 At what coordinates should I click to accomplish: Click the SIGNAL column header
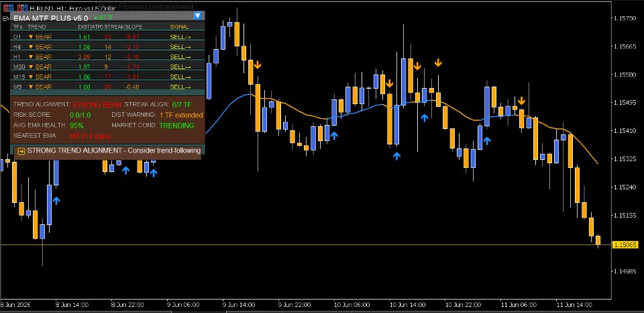(x=180, y=27)
